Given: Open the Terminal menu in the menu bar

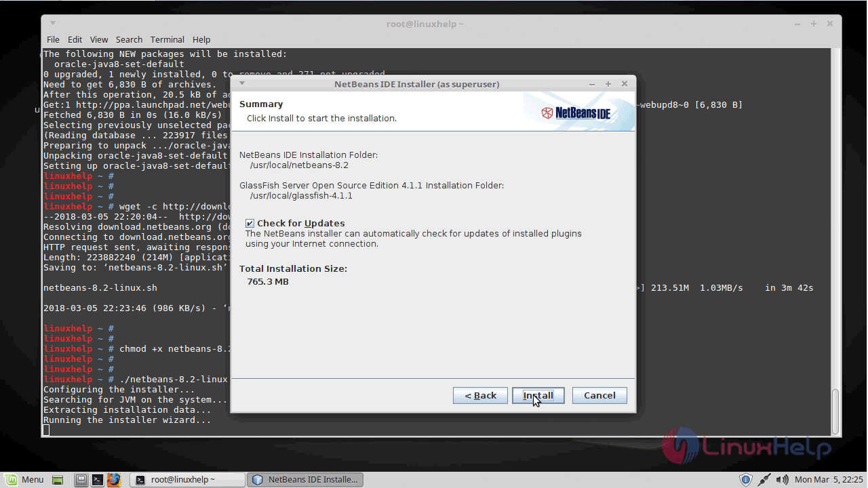Looking at the screenshot, I should click(167, 39).
